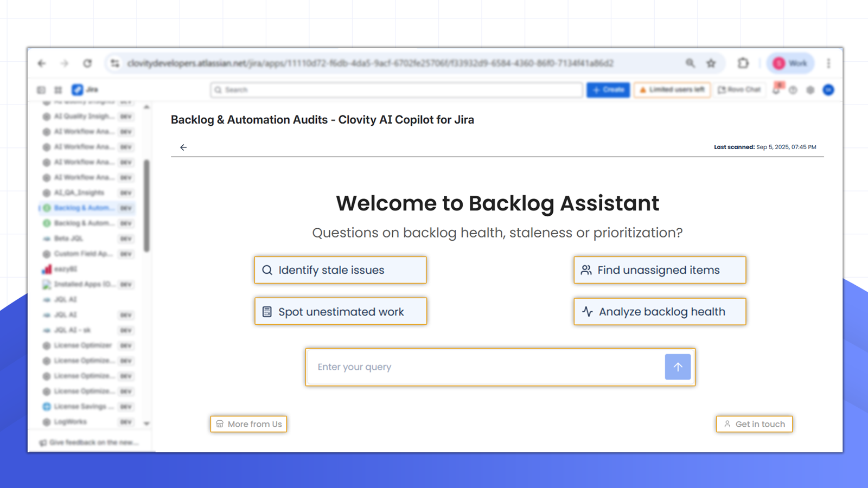
Task: Open the Jira app switcher grid icon
Action: pyautogui.click(x=58, y=90)
